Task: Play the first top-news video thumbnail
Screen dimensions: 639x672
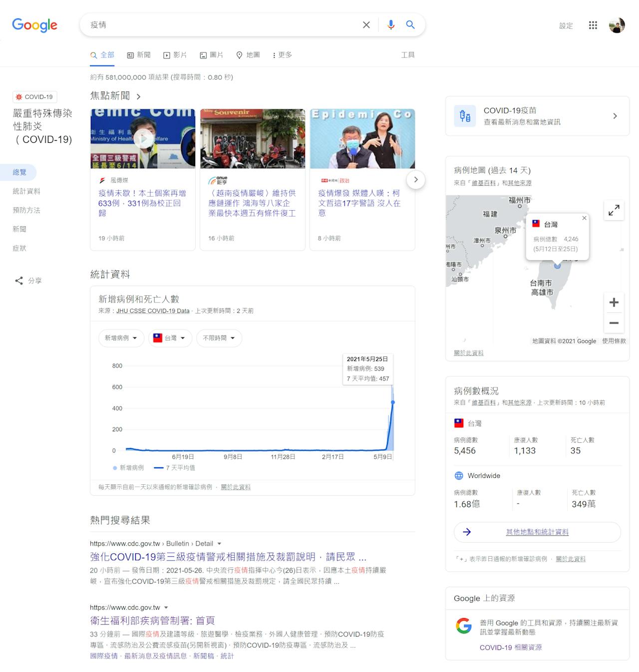Action: [143, 139]
